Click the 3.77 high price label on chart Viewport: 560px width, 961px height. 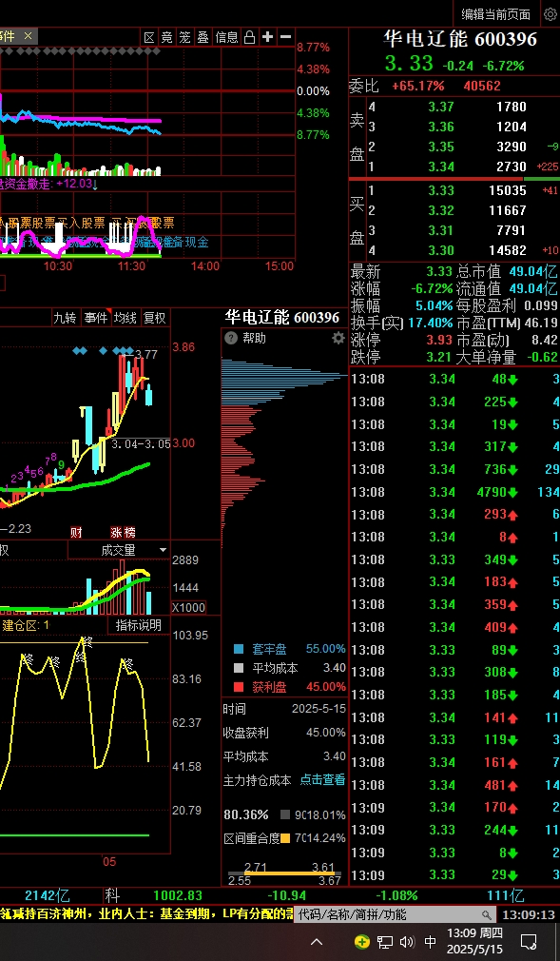(145, 354)
